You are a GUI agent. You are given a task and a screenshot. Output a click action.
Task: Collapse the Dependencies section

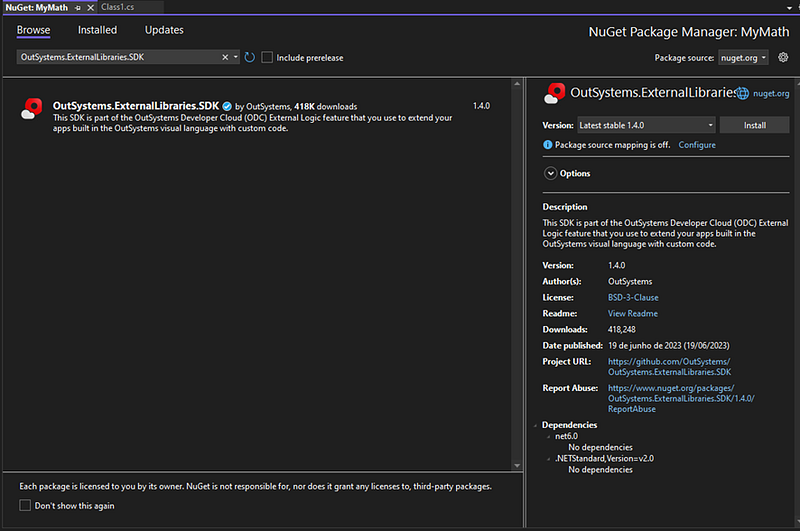pos(535,425)
